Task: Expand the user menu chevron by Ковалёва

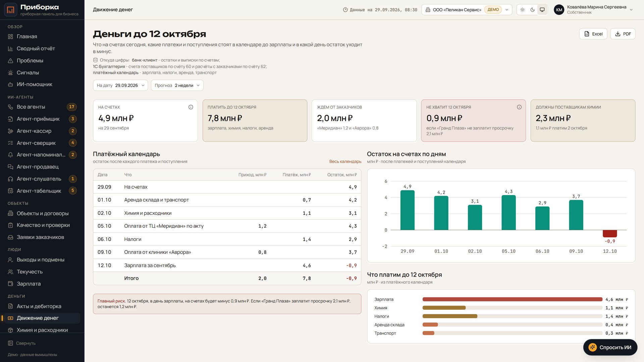Action: pos(631,10)
